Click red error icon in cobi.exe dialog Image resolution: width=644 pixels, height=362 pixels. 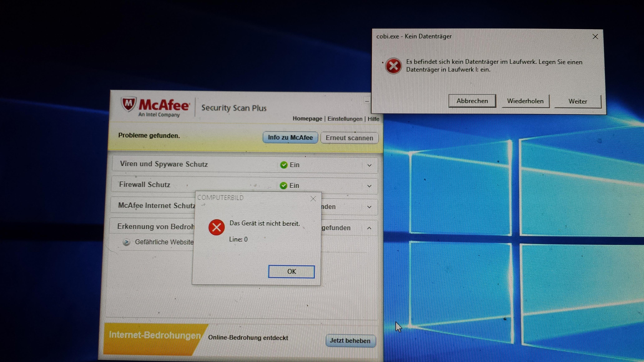pos(394,66)
